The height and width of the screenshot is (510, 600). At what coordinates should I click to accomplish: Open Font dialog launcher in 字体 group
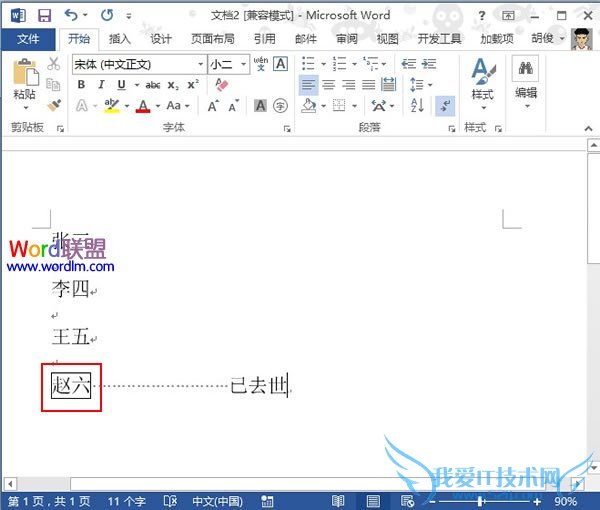tap(287, 129)
